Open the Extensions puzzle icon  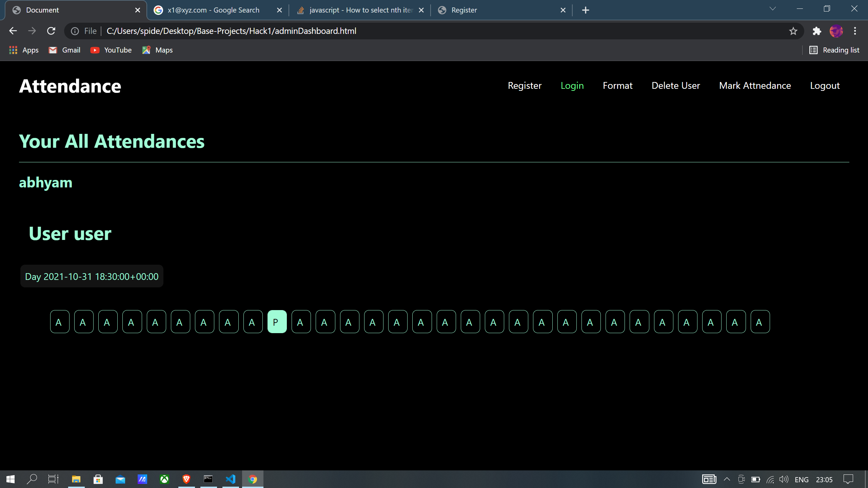(817, 31)
